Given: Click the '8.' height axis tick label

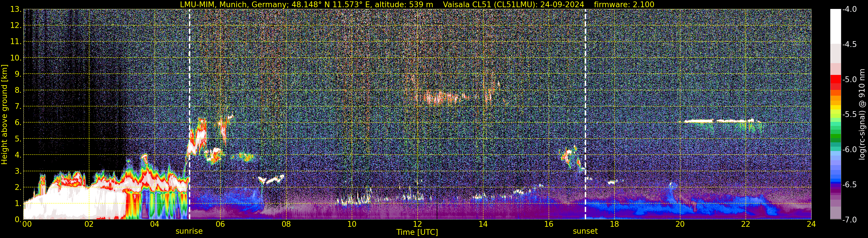Looking at the screenshot, I should (x=18, y=90).
